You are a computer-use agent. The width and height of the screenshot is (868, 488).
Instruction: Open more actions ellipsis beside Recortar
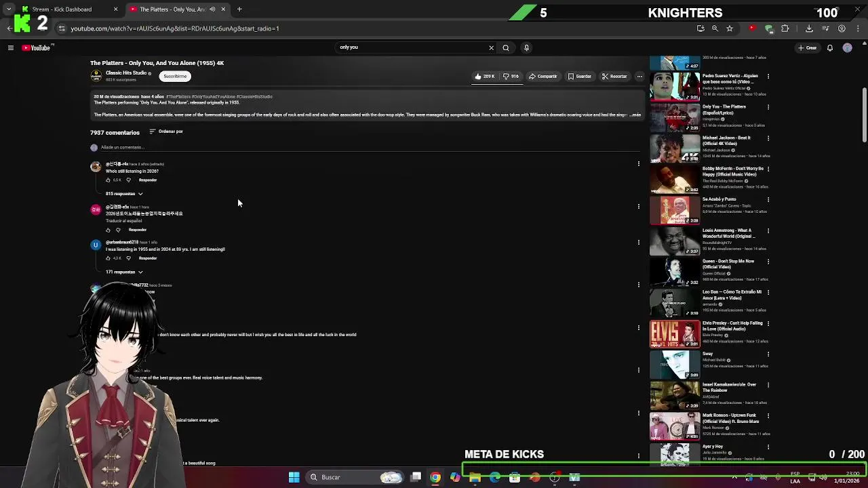pos(639,76)
